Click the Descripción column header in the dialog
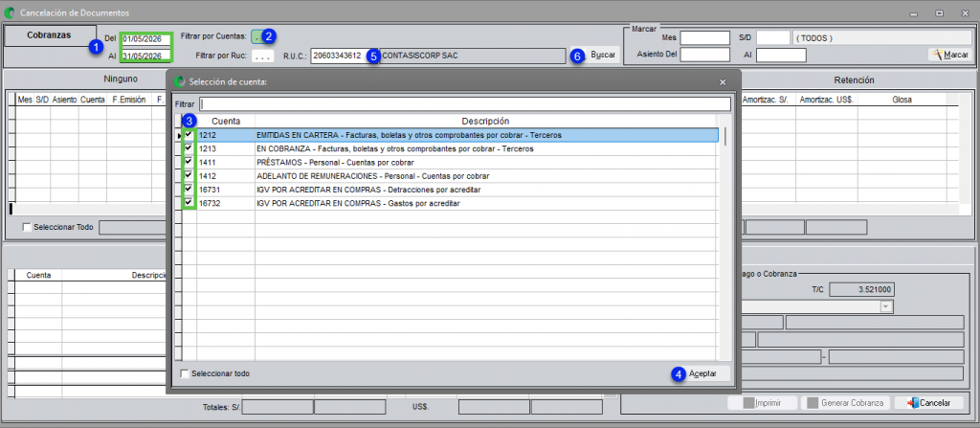Image resolution: width=980 pixels, height=428 pixels. point(485,121)
